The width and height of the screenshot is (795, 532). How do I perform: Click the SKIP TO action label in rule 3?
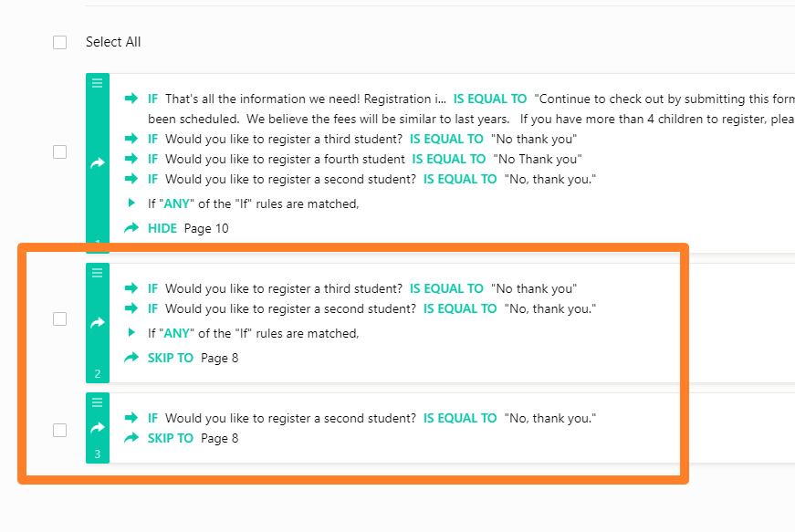[171, 438]
